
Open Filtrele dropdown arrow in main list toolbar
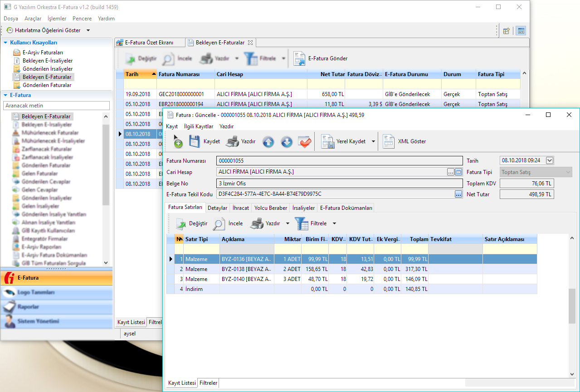[x=283, y=58]
